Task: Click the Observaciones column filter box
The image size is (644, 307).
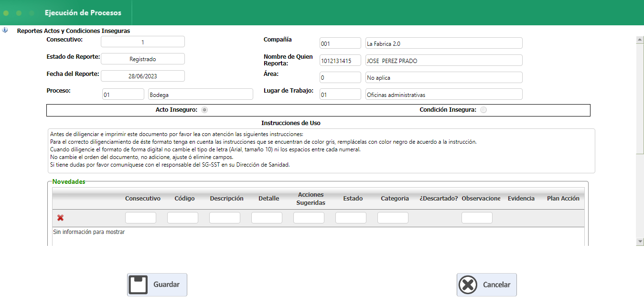Action: tap(477, 218)
